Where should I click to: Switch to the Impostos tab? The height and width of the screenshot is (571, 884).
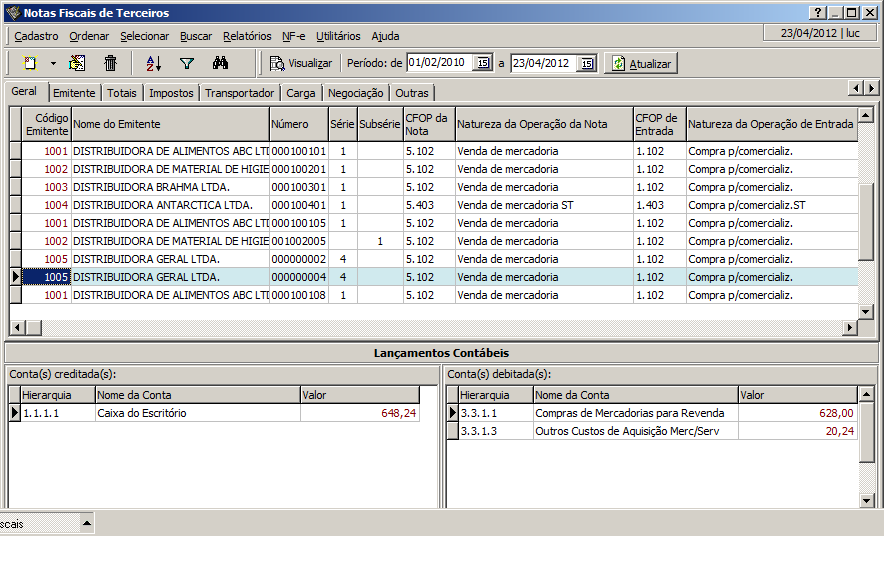pyautogui.click(x=171, y=93)
